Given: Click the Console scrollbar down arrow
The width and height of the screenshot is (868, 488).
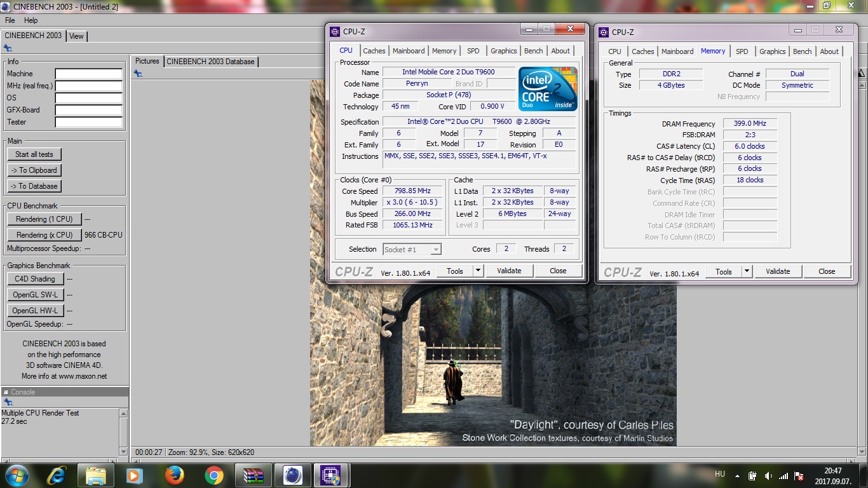Looking at the screenshot, I should pos(123,451).
